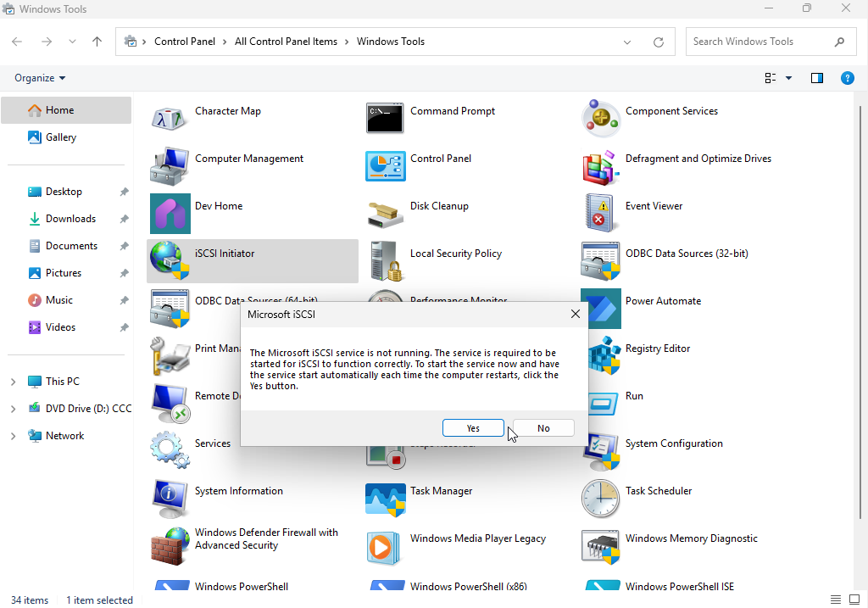This screenshot has height=608, width=868.
Task: Go to Downloads in the navigation pane
Action: (70, 219)
